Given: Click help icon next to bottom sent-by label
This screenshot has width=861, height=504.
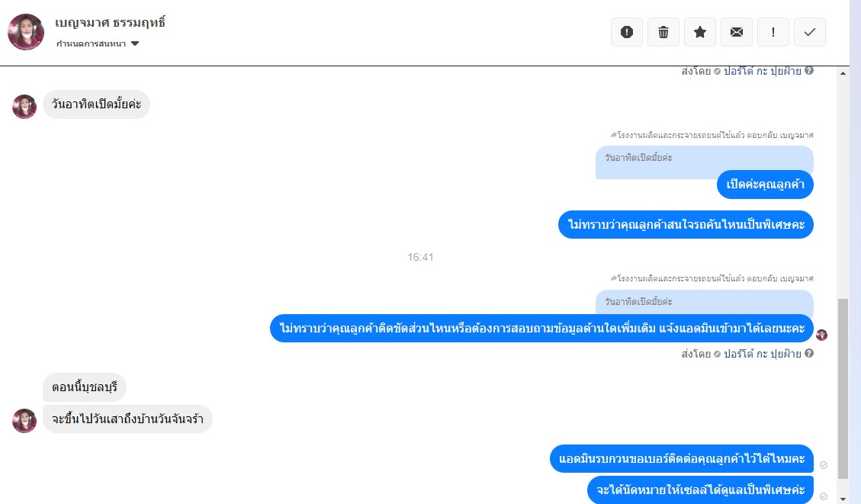Looking at the screenshot, I should point(809,353).
